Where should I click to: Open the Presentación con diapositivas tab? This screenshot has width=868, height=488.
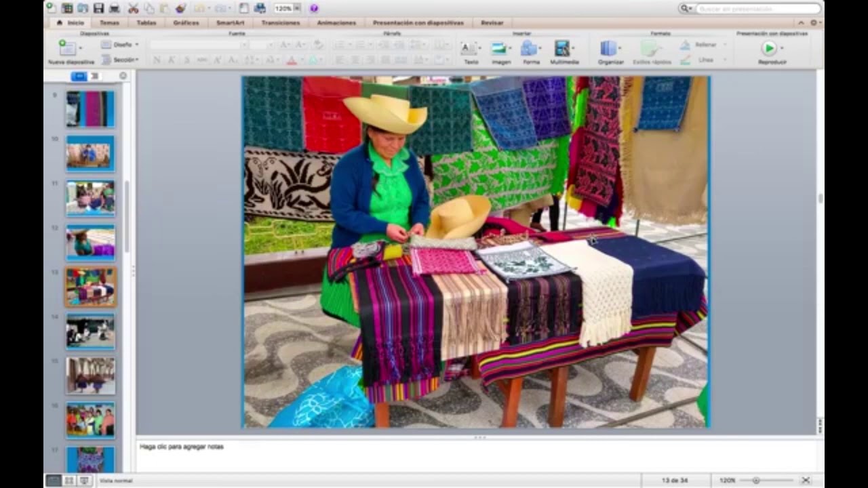tap(418, 22)
